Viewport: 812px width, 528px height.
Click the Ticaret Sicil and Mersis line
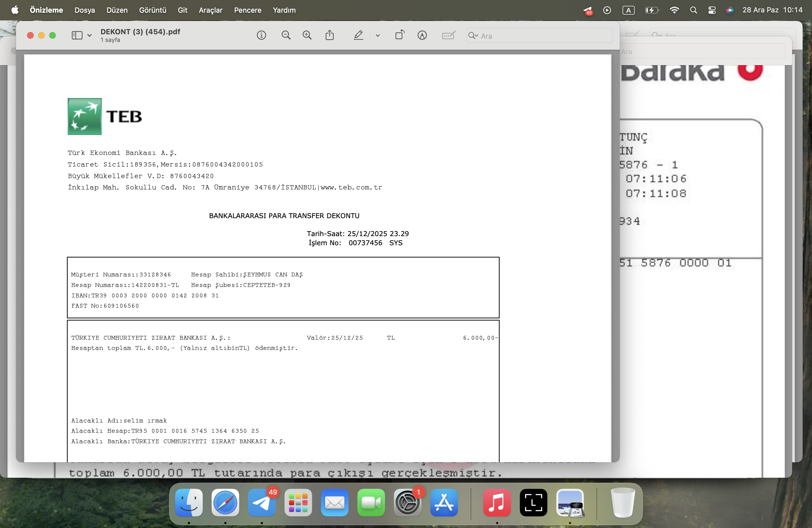(165, 164)
